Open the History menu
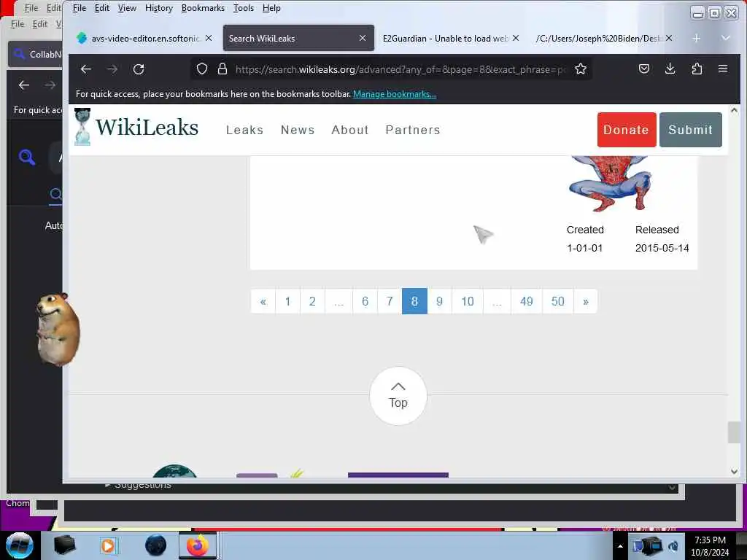 [158, 8]
